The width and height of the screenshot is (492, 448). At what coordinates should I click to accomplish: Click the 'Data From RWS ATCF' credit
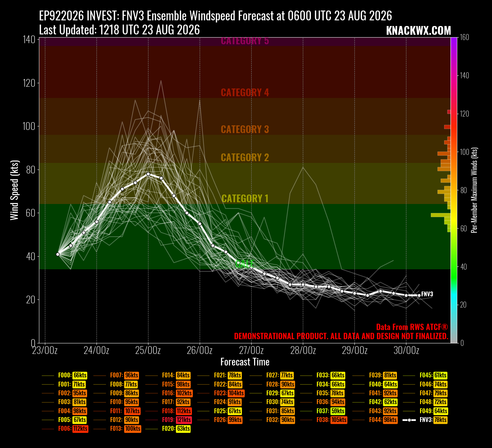click(x=412, y=327)
